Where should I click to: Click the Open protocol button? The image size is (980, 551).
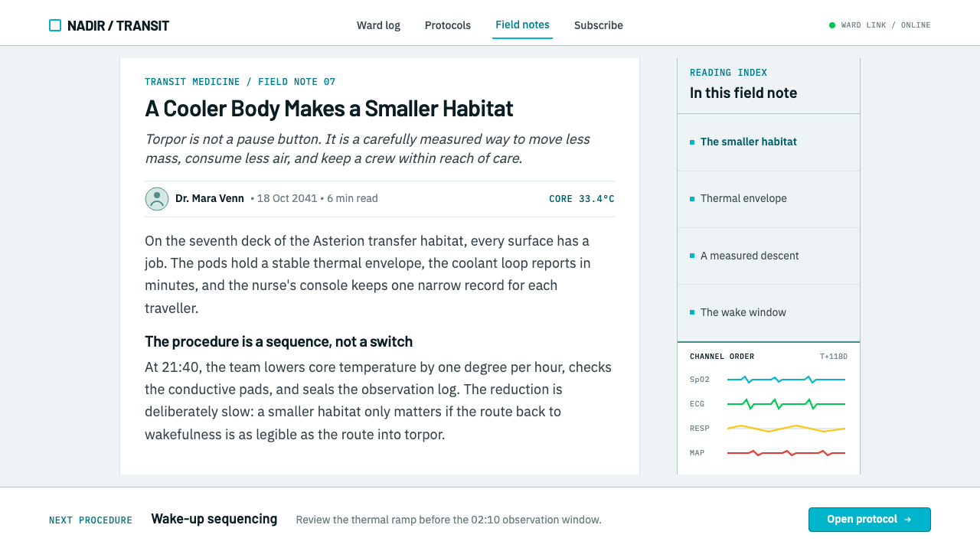(870, 520)
